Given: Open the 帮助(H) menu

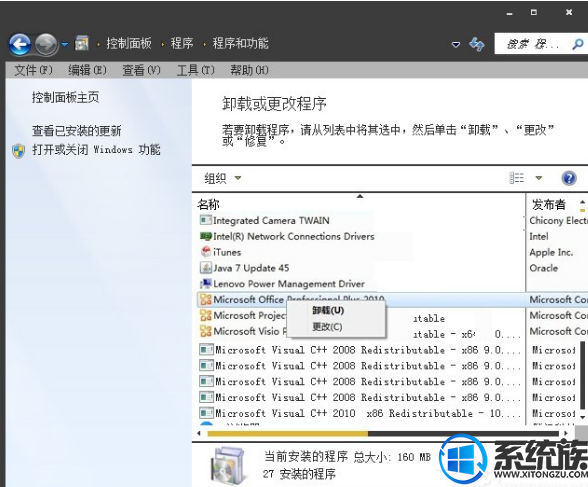Looking at the screenshot, I should 249,70.
